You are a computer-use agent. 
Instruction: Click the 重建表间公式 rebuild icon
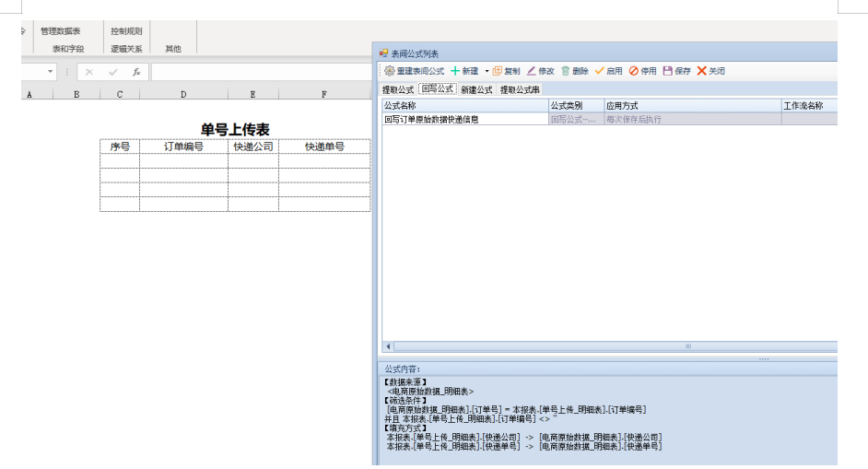(390, 71)
